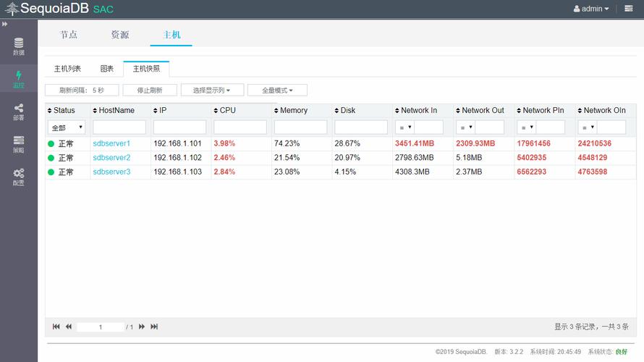Sort table by Network PIn column
This screenshot has width=644, height=362.
coord(541,111)
